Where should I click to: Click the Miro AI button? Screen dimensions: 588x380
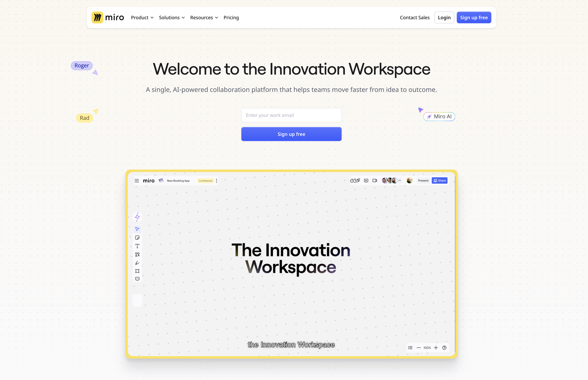pyautogui.click(x=439, y=116)
